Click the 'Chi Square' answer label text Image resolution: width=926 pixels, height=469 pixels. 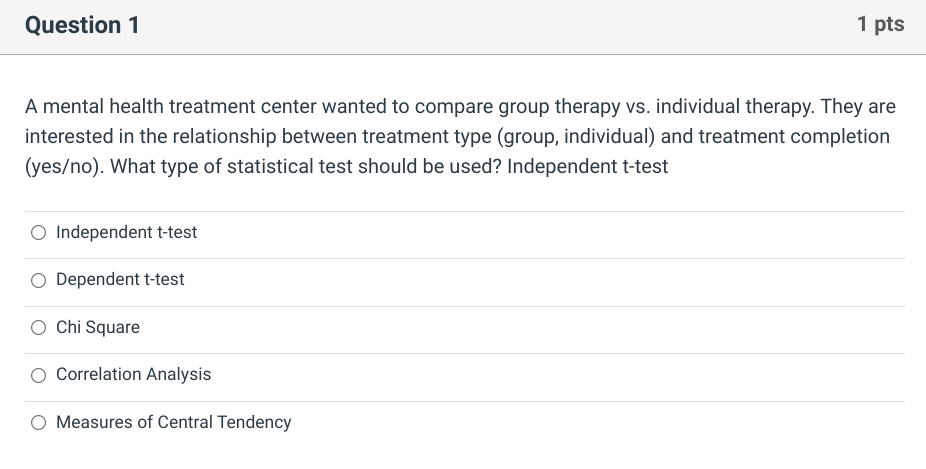coord(98,327)
